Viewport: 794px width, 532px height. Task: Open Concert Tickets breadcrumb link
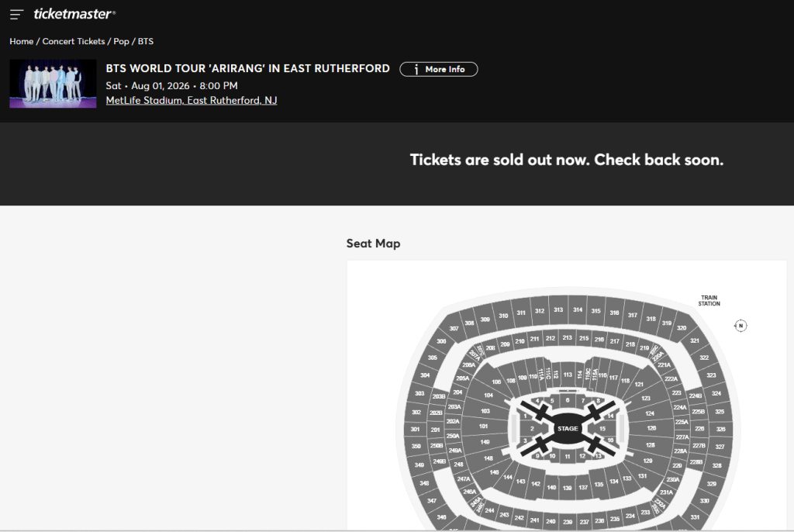click(73, 41)
